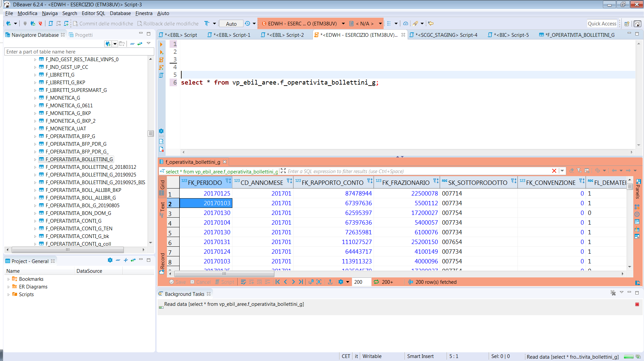
Task: Toggle Auto commit mode
Action: click(231, 23)
